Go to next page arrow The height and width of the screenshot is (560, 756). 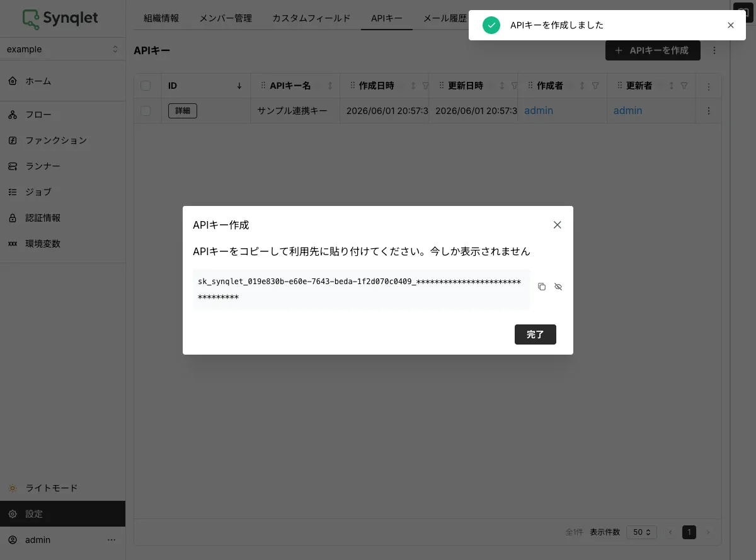point(708,532)
